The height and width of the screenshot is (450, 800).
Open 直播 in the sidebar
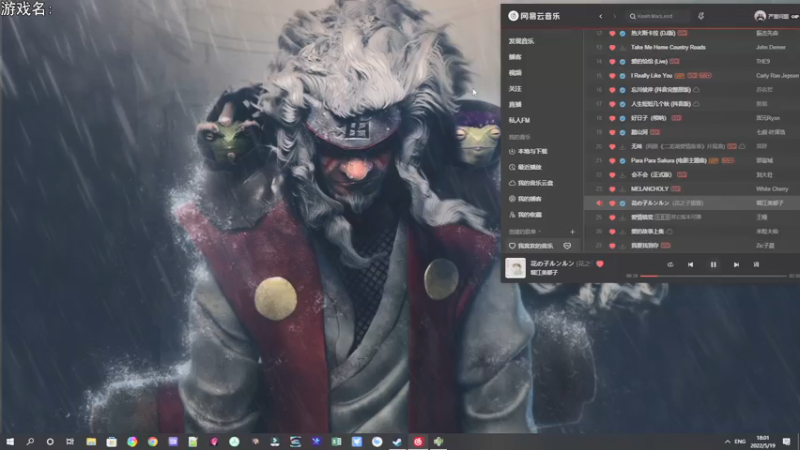(x=515, y=104)
